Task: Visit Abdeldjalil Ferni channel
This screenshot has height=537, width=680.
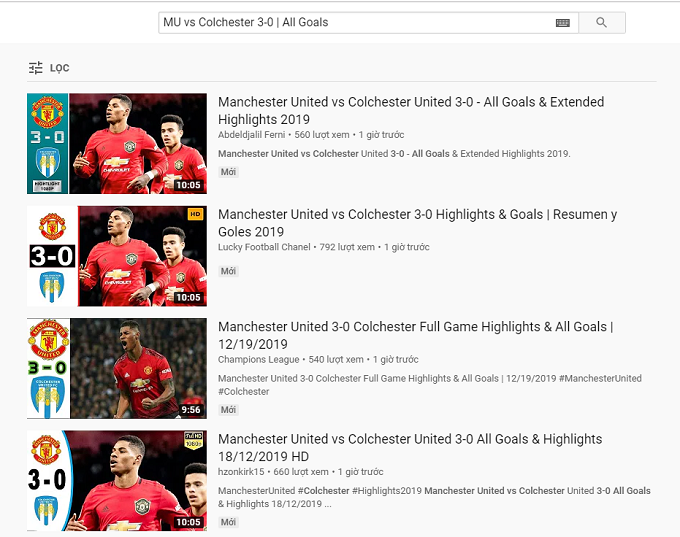Action: 252,135
